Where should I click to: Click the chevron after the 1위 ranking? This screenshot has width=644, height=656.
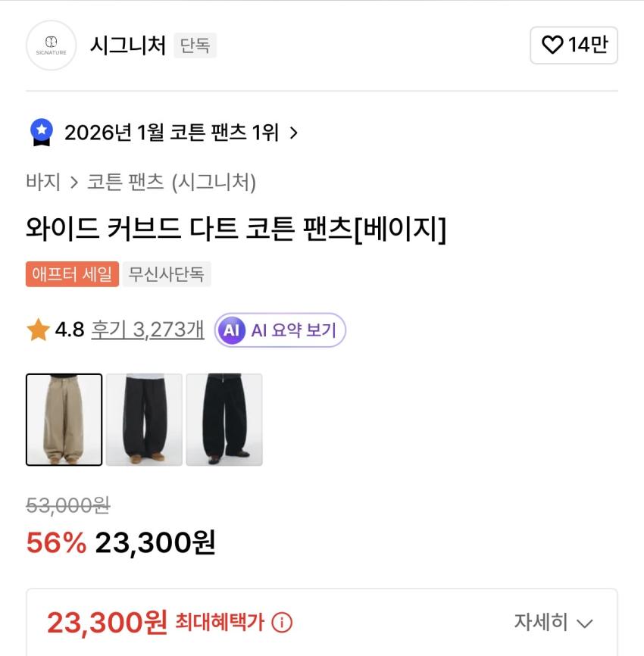[294, 133]
